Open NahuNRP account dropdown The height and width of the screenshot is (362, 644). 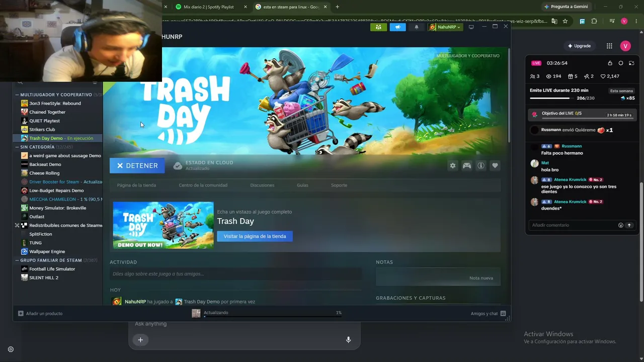point(445,27)
